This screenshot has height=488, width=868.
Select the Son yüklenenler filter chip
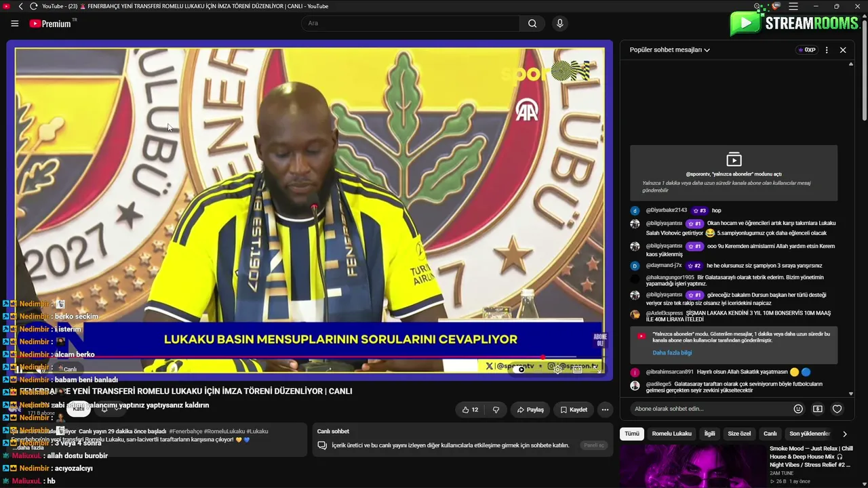810,434
